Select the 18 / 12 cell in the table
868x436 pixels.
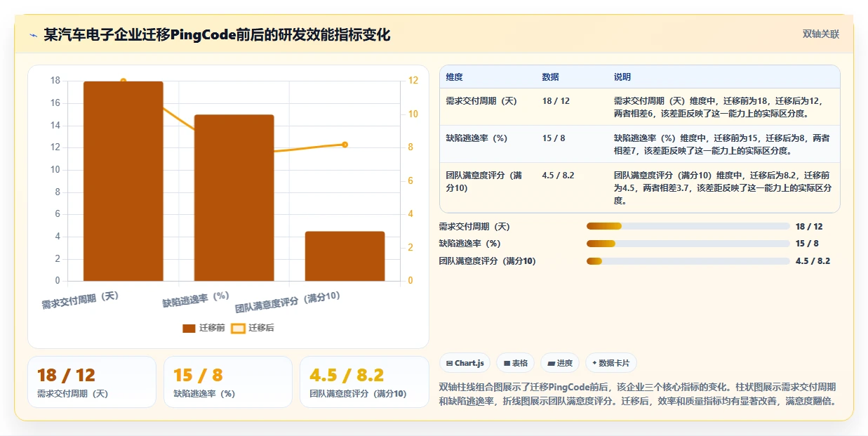(x=556, y=101)
